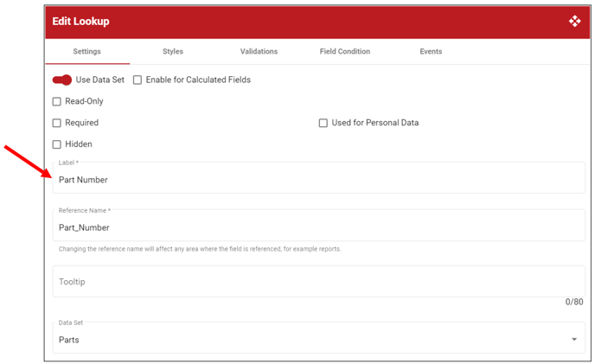The width and height of the screenshot is (595, 364).
Task: Enable for Calculated Fields checkbox
Action: tap(138, 80)
